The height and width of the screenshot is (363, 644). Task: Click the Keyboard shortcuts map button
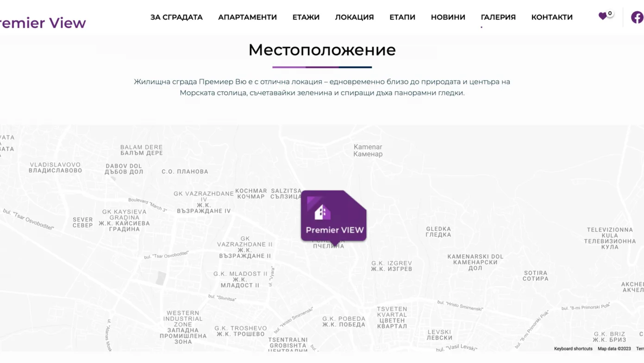(x=573, y=349)
